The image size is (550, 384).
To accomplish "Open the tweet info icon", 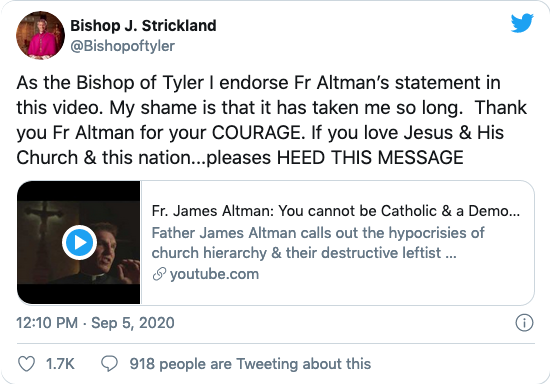I will [524, 323].
